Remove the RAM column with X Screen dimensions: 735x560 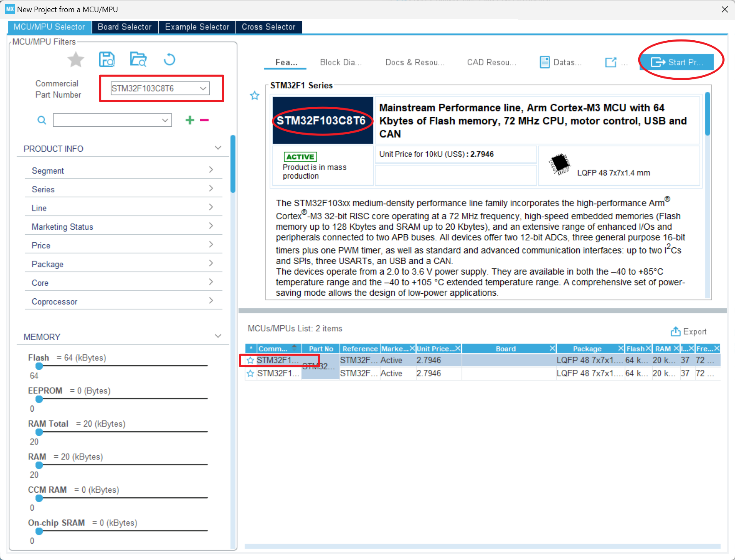(676, 348)
